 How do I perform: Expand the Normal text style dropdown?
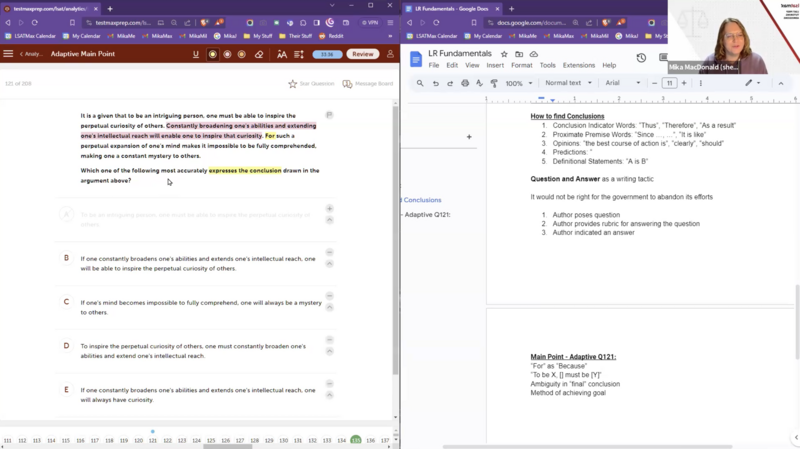[568, 83]
